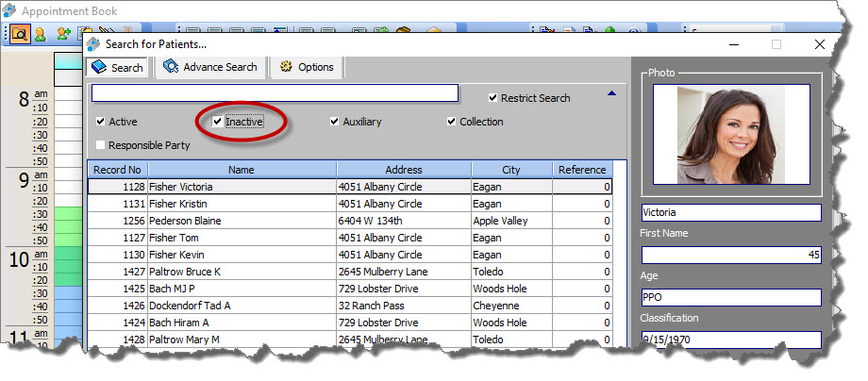Open the Options tab

[306, 68]
